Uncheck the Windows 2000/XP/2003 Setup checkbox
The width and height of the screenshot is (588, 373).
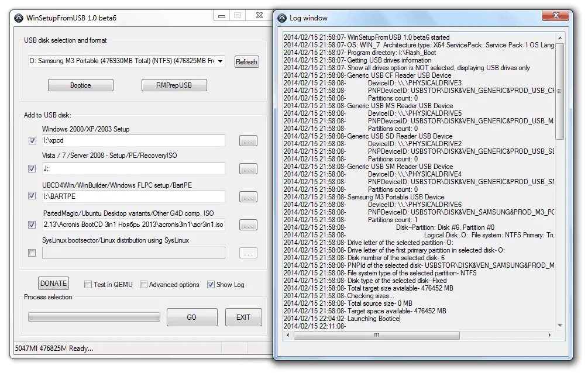[32, 140]
